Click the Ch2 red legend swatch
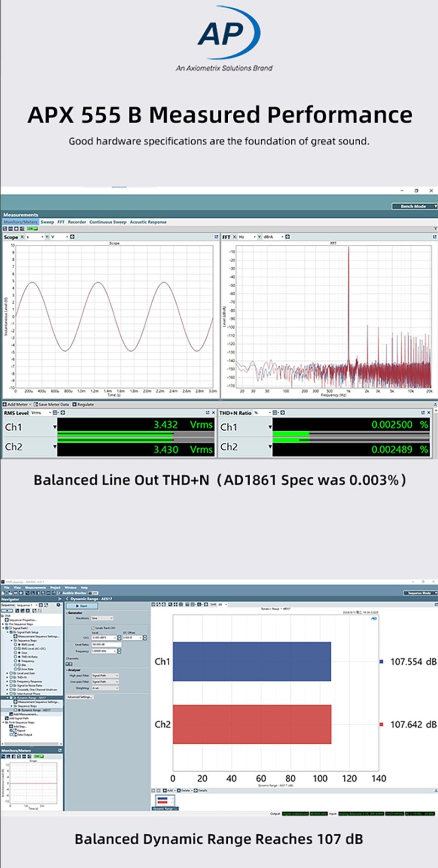 point(381,724)
